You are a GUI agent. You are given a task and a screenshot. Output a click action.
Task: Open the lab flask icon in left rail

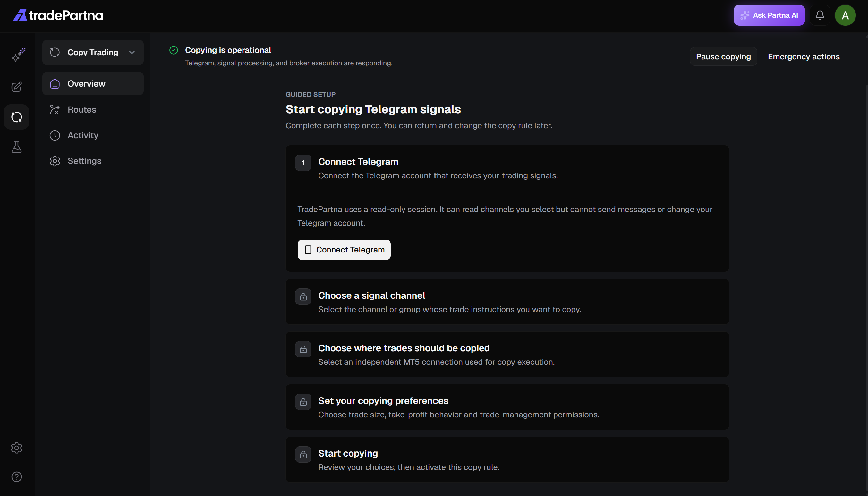point(17,147)
